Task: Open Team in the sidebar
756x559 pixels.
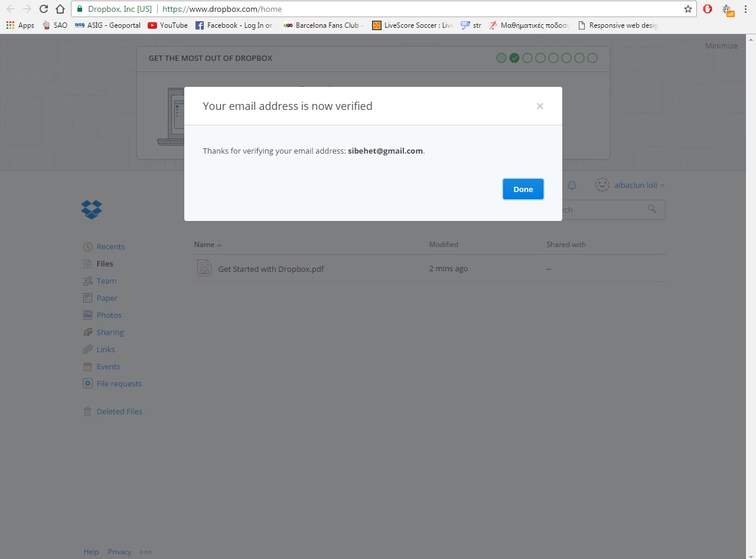Action: click(106, 281)
